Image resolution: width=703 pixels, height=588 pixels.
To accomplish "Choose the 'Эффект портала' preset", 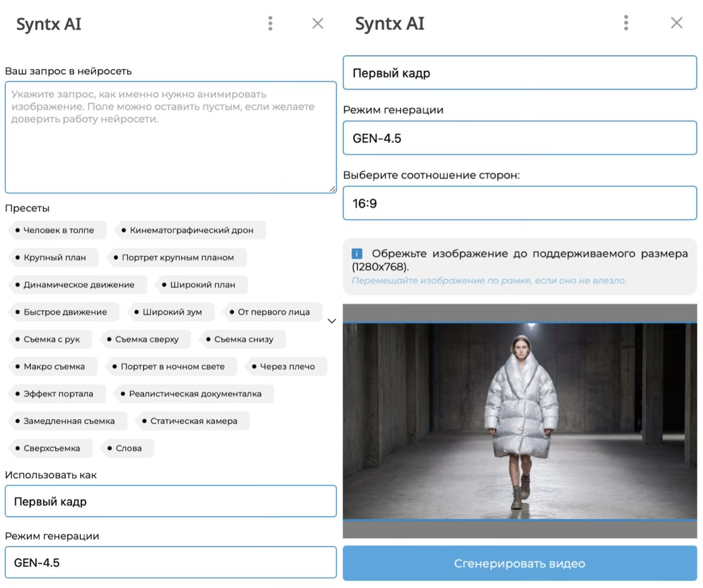I will 58,394.
